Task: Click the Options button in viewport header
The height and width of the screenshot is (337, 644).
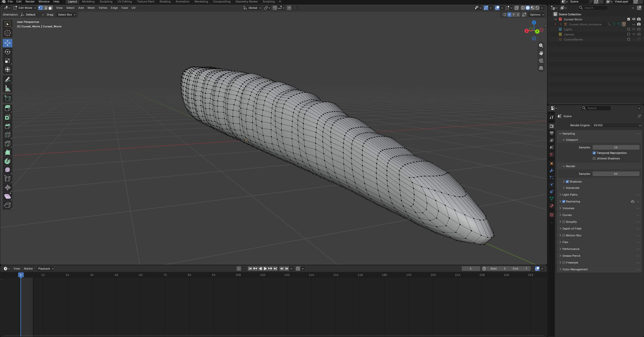Action: [x=537, y=15]
